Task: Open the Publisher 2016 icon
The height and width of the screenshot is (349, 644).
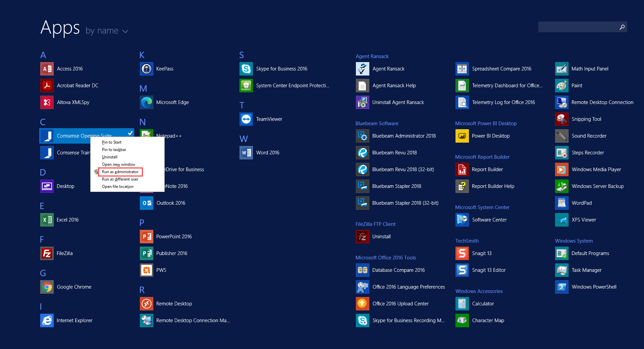Action: pos(147,253)
